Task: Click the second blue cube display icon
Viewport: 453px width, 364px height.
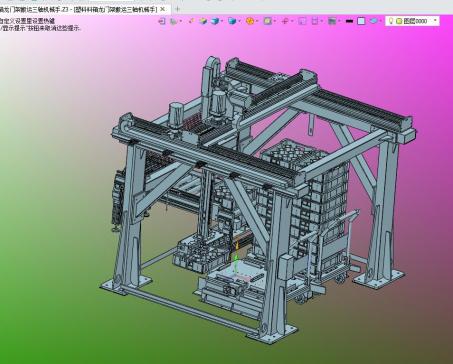Action: [232, 21]
